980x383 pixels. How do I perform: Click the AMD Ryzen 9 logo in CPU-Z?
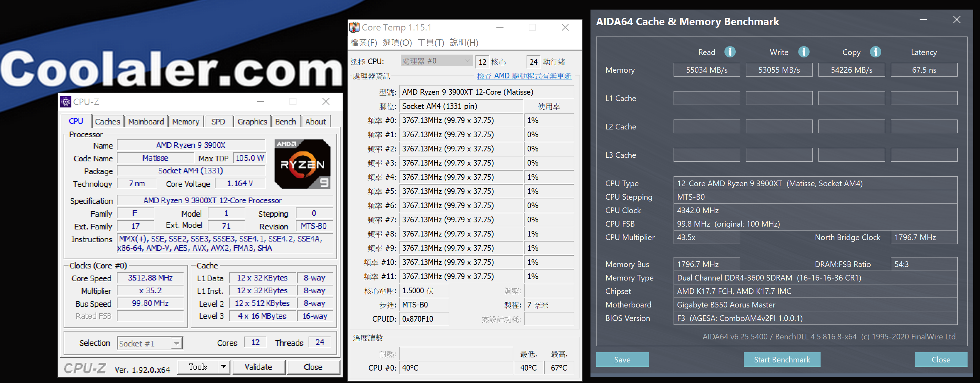click(x=303, y=164)
